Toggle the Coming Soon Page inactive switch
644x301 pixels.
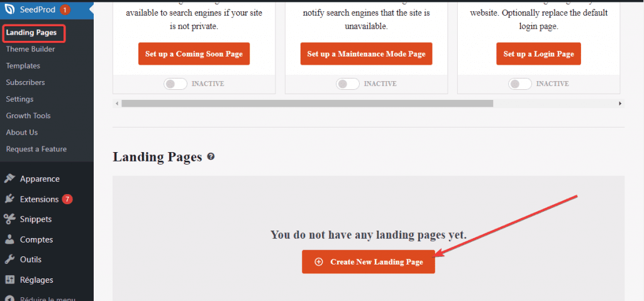coord(175,84)
